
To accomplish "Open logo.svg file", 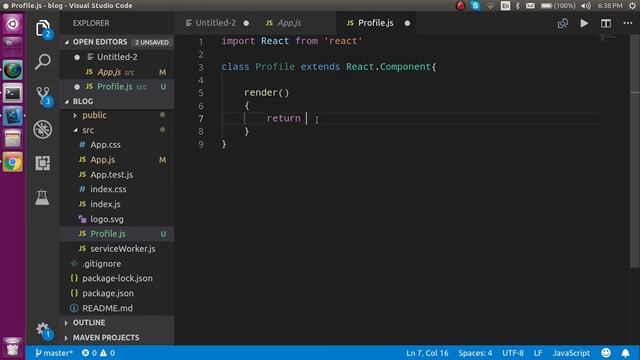I will click(117, 219).
